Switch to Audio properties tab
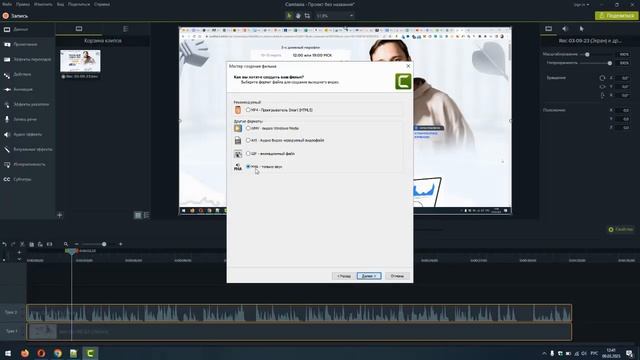640x360 pixels. (x=565, y=29)
